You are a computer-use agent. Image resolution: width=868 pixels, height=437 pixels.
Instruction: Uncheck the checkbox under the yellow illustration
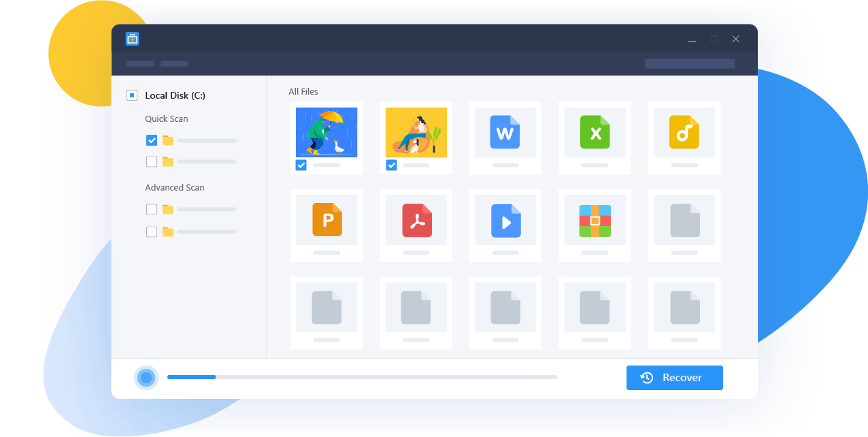click(x=391, y=165)
